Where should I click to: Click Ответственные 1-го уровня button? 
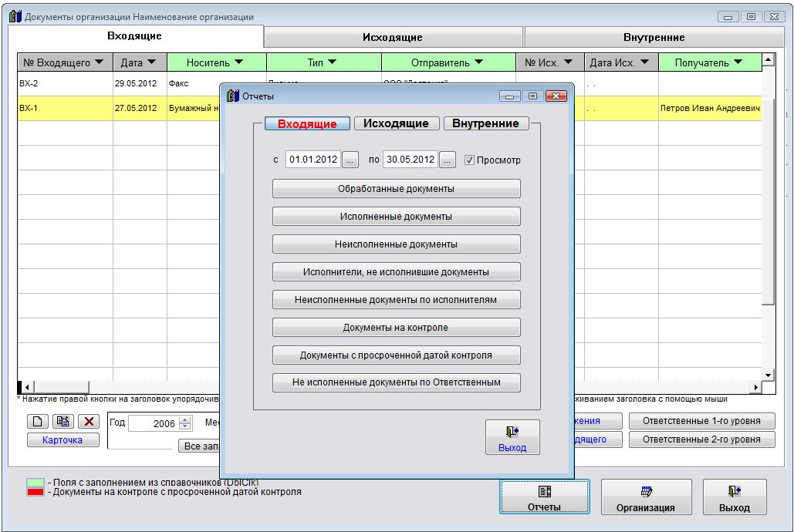(702, 421)
